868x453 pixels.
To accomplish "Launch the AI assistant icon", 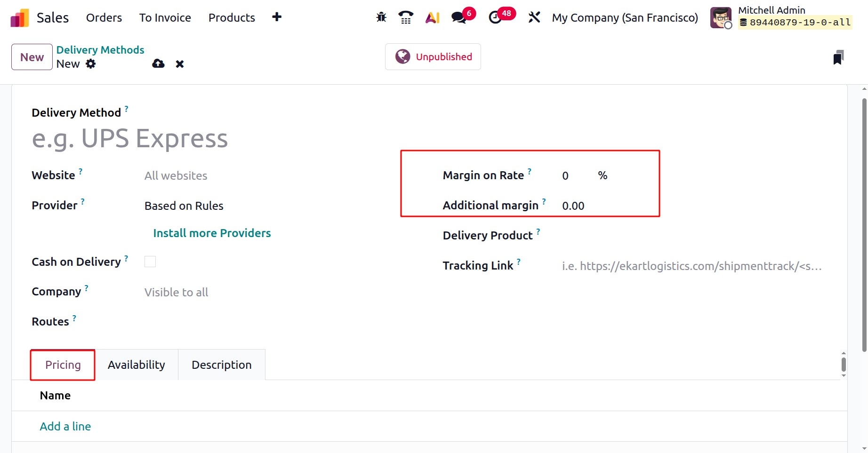I will tap(432, 17).
